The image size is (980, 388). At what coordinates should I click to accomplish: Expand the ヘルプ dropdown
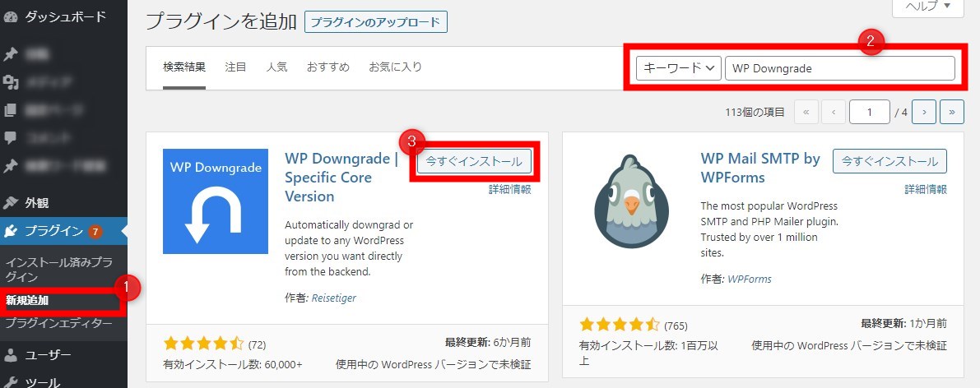tap(928, 7)
